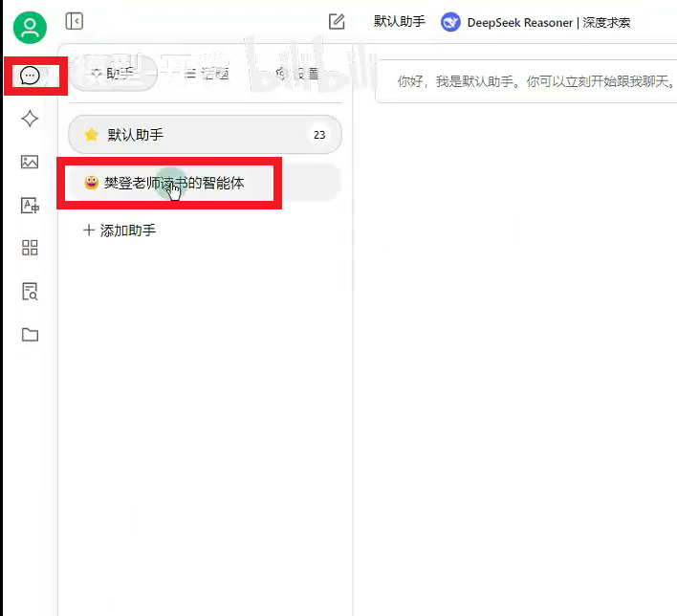The image size is (677, 616).
Task: Start a new topic with pencil icon
Action: click(x=337, y=21)
